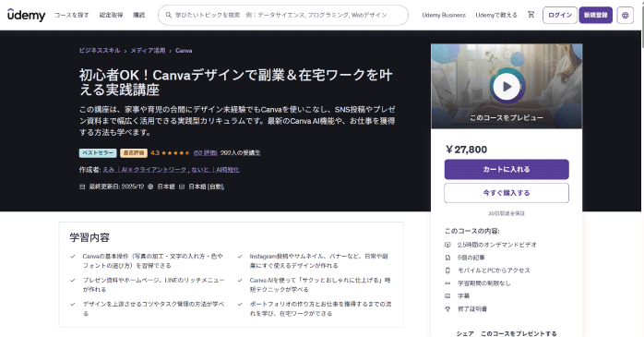
Task: Click checkmark beside ポートフォリオの作り方 item
Action: pyautogui.click(x=240, y=304)
